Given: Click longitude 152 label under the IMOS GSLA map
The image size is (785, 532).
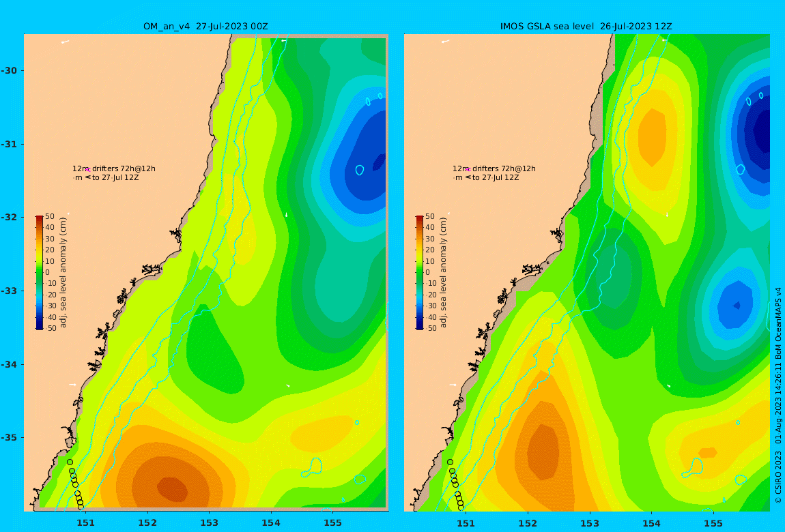Looking at the screenshot, I should [528, 523].
